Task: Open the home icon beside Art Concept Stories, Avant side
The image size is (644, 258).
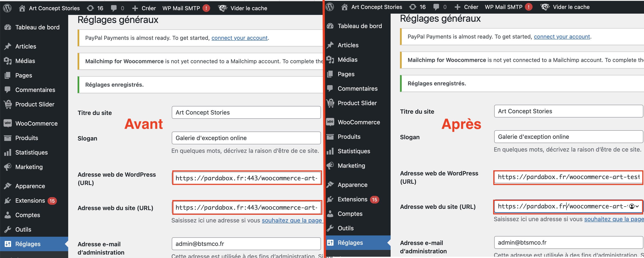Action: click(22, 8)
